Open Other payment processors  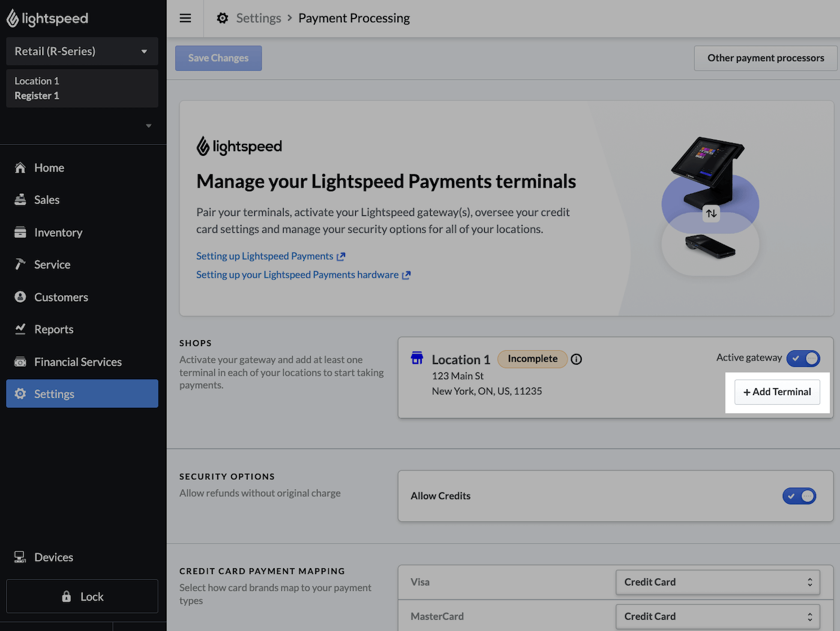[766, 58]
